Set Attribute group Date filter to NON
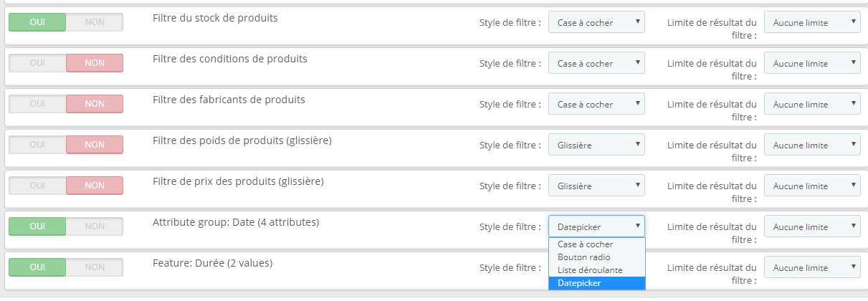The width and height of the screenshot is (868, 301). click(94, 226)
